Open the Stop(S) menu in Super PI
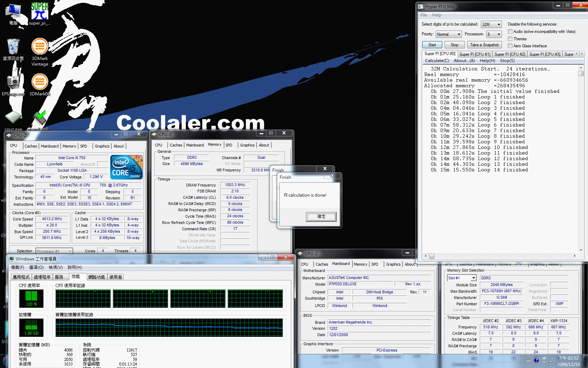This screenshot has height=368, width=588. coord(507,61)
